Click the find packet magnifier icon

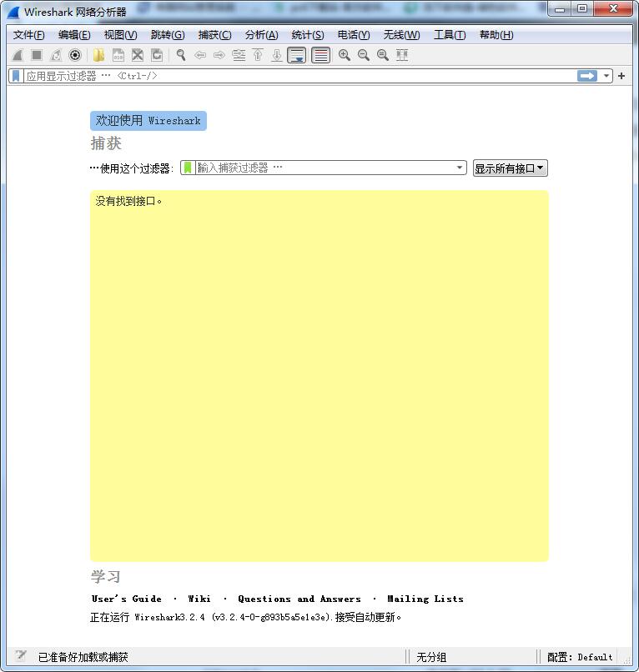click(x=181, y=55)
